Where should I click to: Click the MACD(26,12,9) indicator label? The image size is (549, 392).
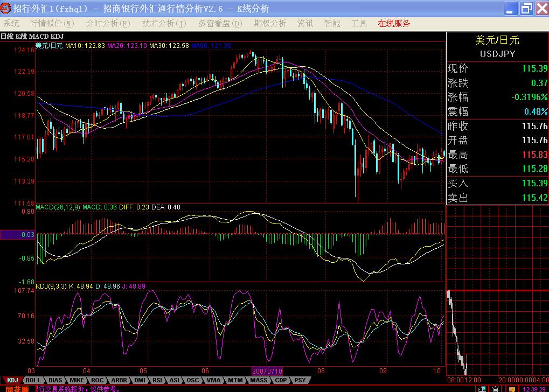click(x=58, y=207)
